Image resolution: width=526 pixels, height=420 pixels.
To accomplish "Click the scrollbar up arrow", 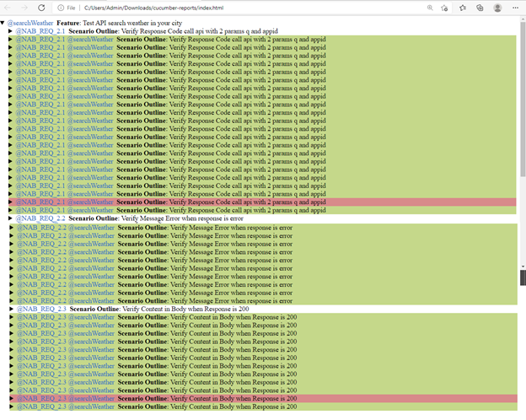I will (523, 19).
